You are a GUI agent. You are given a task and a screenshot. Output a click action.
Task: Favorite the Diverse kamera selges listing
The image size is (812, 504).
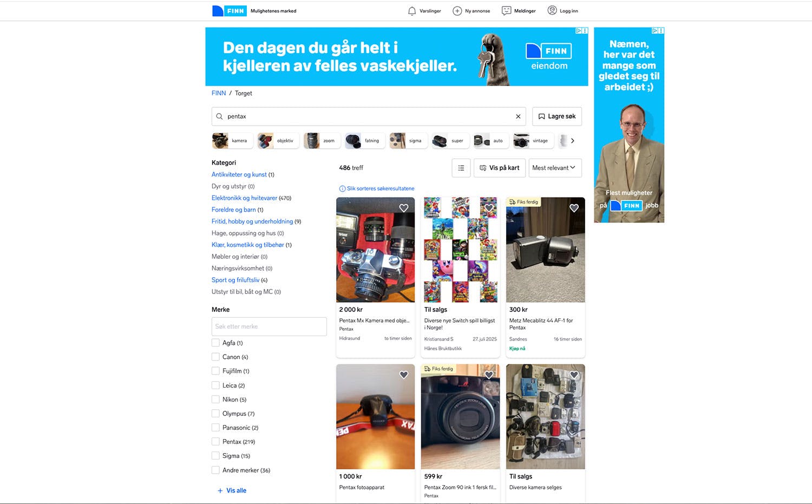point(574,375)
